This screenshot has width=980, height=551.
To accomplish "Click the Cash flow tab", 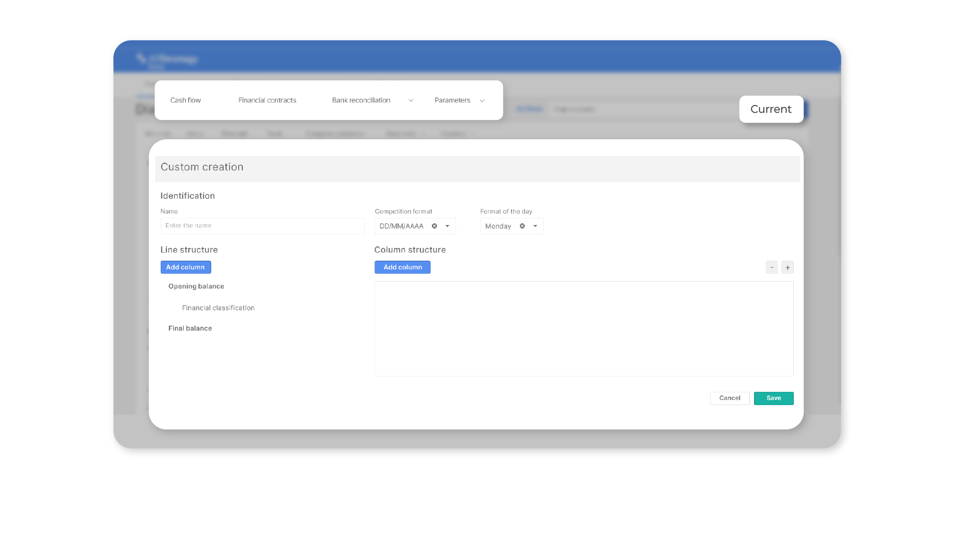I will point(185,99).
